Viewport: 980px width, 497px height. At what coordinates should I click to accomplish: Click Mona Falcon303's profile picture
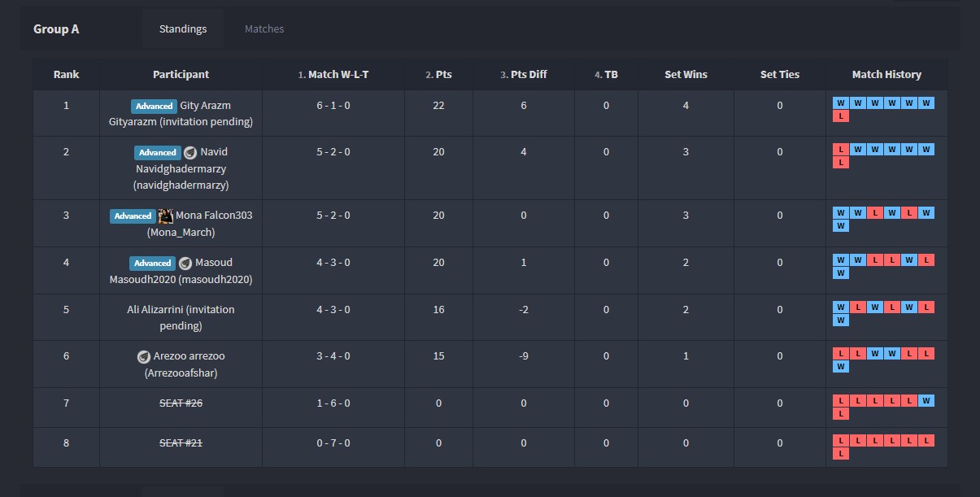[x=165, y=216]
